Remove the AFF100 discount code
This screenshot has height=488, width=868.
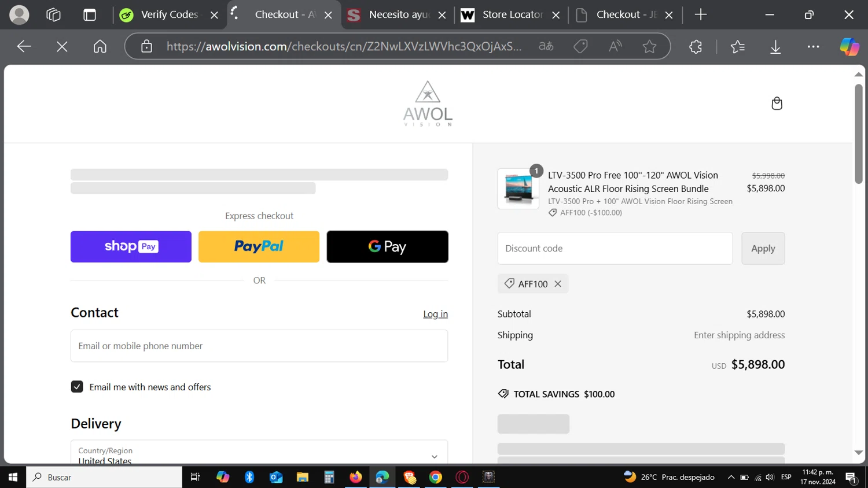tap(558, 284)
